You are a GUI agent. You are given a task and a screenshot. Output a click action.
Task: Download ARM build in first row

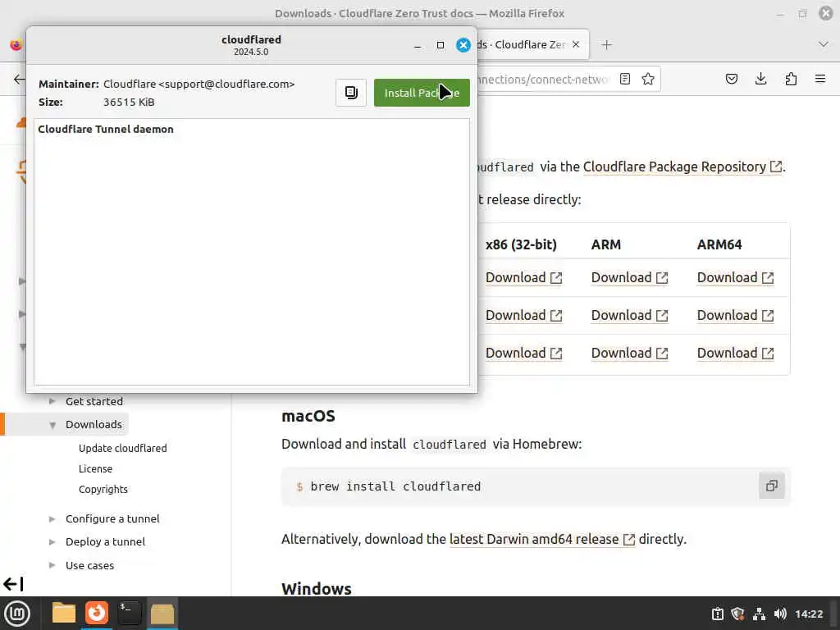[629, 277]
